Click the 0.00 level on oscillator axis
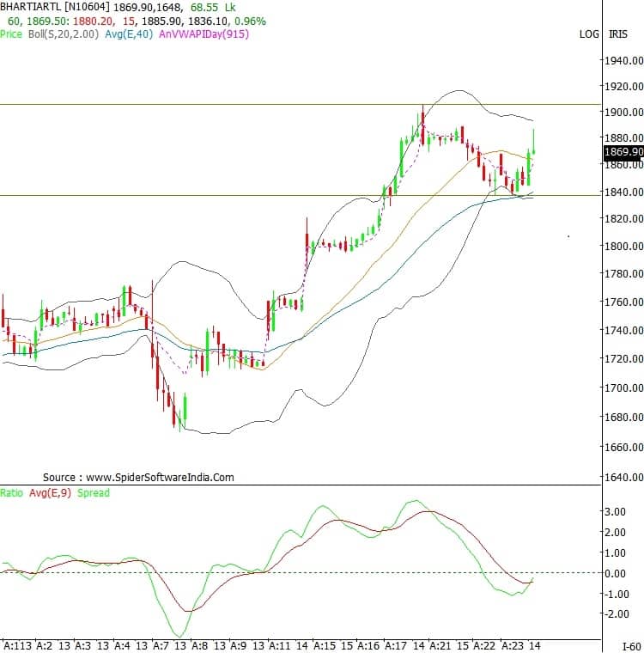 (617, 573)
